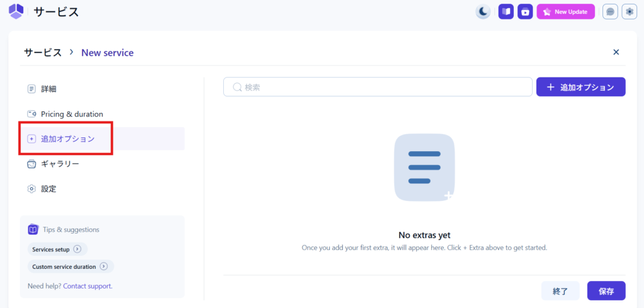Follow the Contact support link

coord(87,286)
